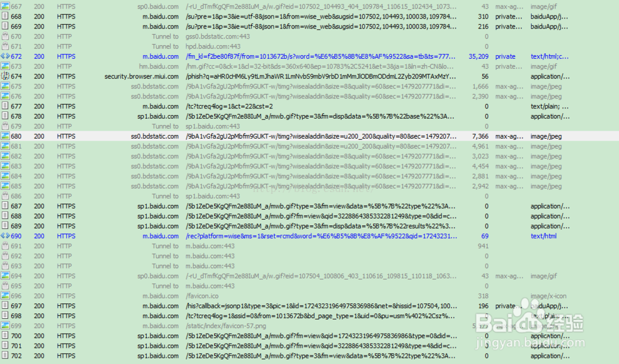Select host security.browser.miui.com in session 674
619x364 pixels.
point(141,76)
